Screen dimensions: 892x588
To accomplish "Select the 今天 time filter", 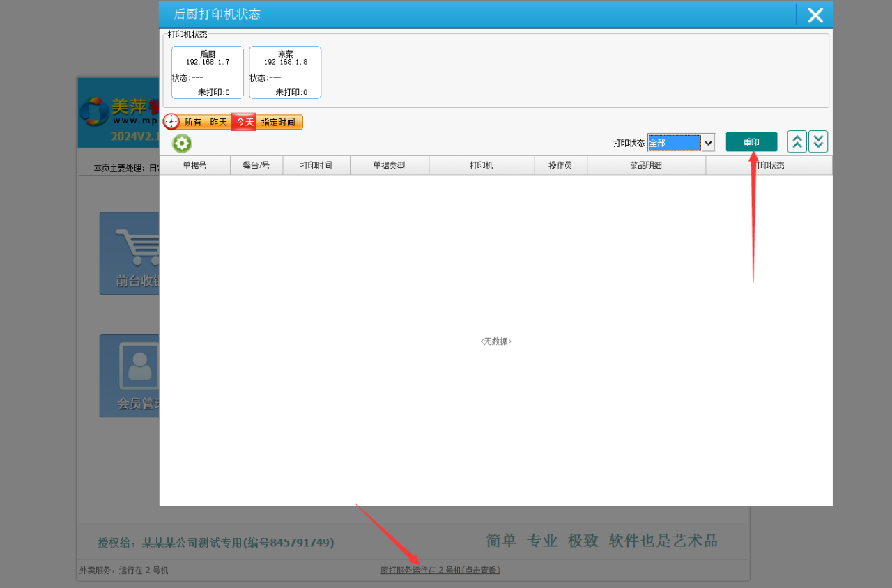I will pyautogui.click(x=243, y=121).
